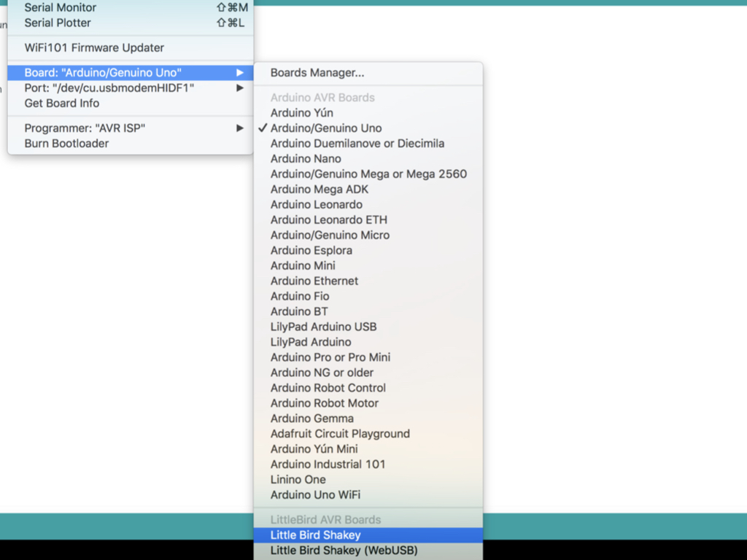Select the checked Arduino/Genuino Uno board
The image size is (747, 560).
(368, 128)
